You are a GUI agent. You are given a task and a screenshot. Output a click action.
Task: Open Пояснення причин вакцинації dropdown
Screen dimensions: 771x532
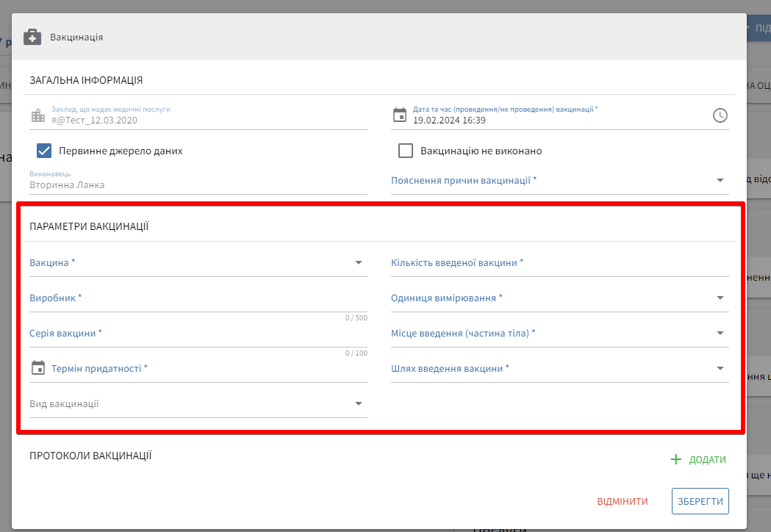[x=720, y=180]
